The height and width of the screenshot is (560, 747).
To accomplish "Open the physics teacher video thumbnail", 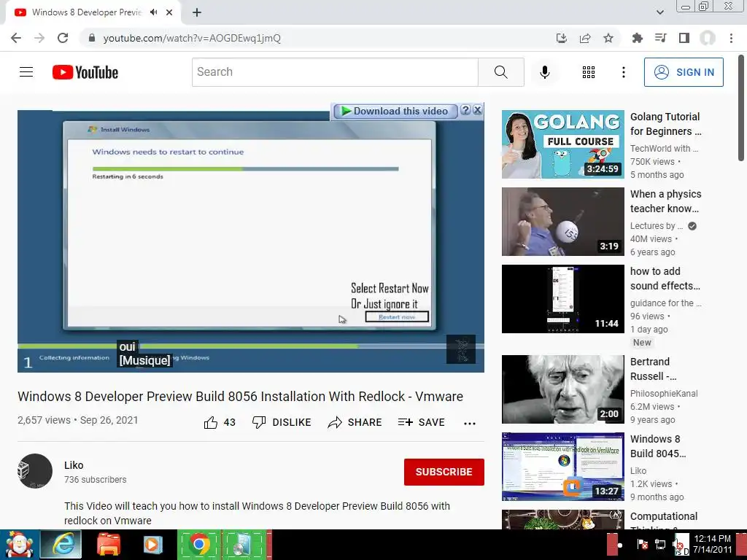I will click(x=562, y=222).
